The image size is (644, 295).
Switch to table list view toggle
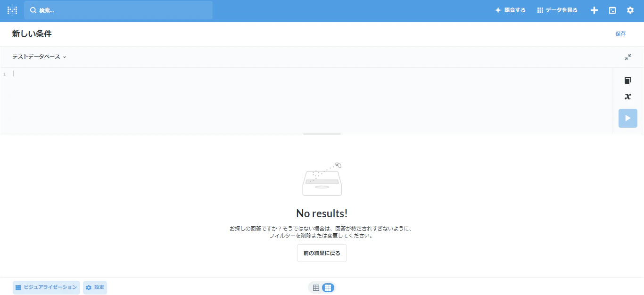click(316, 287)
